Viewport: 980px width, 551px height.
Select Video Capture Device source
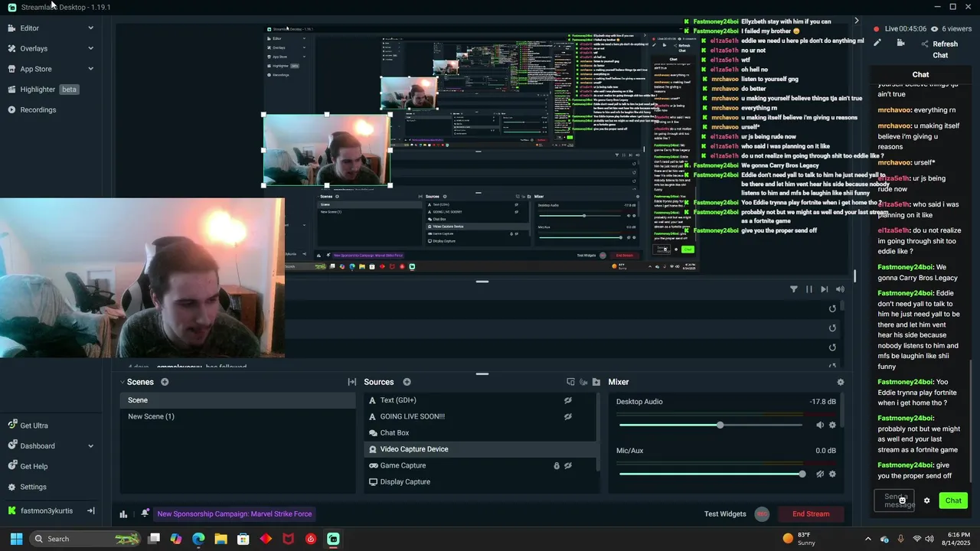click(x=480, y=449)
